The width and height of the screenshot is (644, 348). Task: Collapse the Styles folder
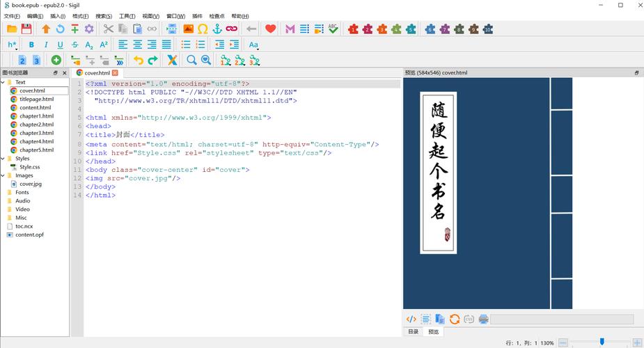point(3,159)
